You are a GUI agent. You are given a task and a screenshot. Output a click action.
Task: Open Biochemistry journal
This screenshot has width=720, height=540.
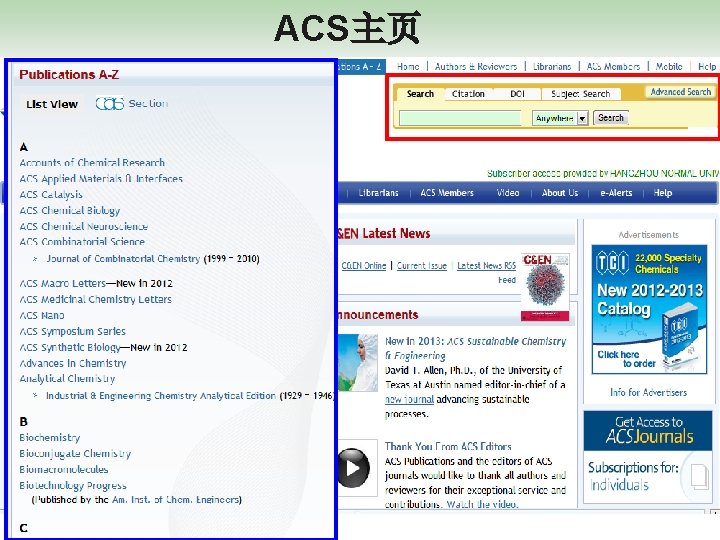[x=50, y=438]
